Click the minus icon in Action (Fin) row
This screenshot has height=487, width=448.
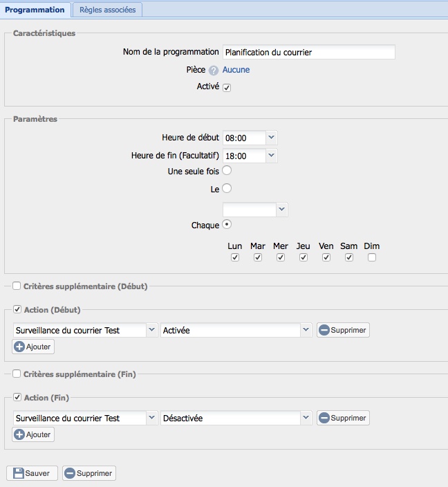pos(324,419)
